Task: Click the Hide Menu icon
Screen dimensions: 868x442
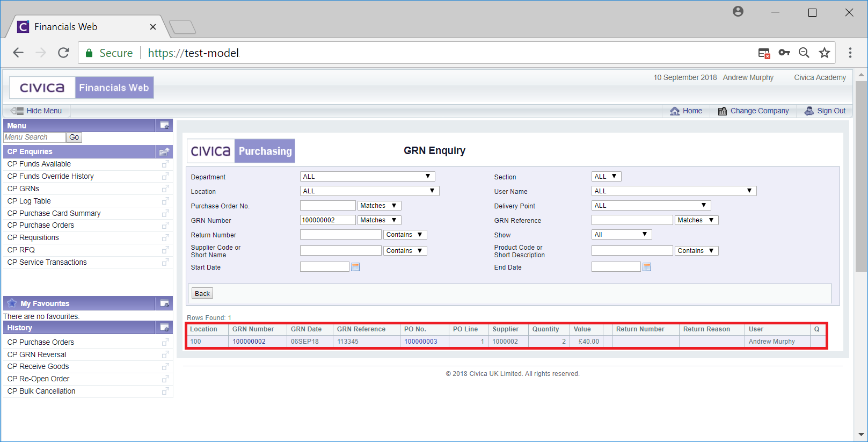Action: [17, 111]
